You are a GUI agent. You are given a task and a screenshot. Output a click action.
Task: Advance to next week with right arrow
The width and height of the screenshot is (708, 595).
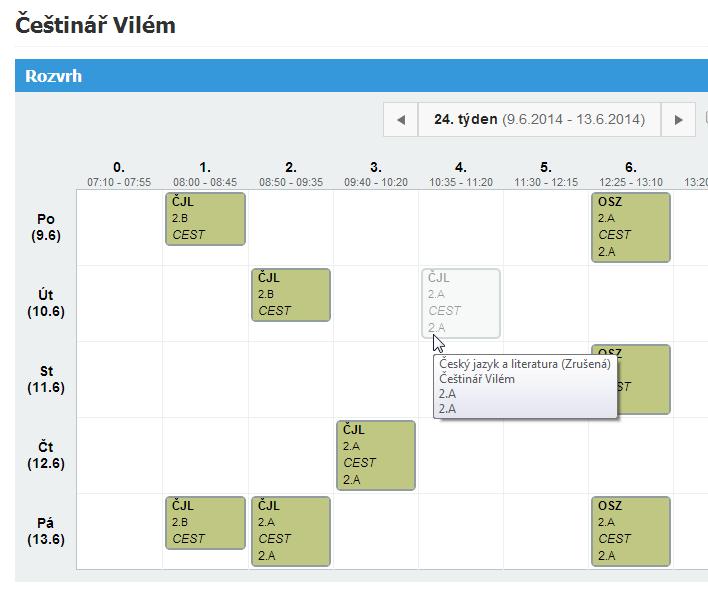point(678,119)
